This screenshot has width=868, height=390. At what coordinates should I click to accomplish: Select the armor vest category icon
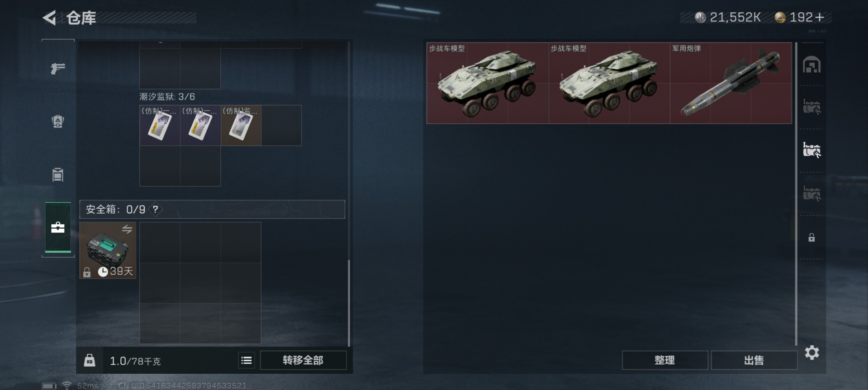58,121
